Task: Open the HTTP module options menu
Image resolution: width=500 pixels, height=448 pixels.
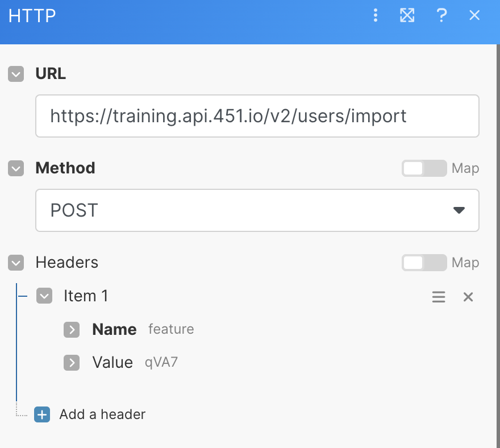Action: [x=376, y=15]
